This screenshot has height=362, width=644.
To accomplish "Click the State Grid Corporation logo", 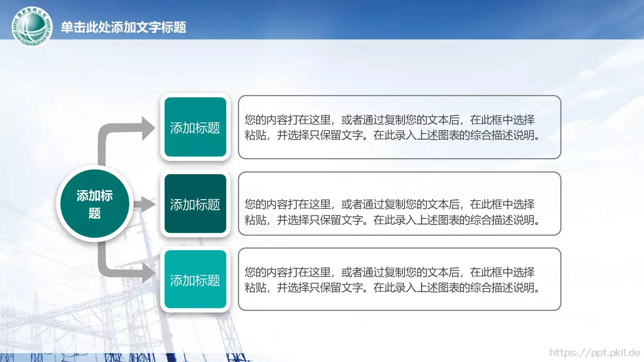I will click(32, 27).
